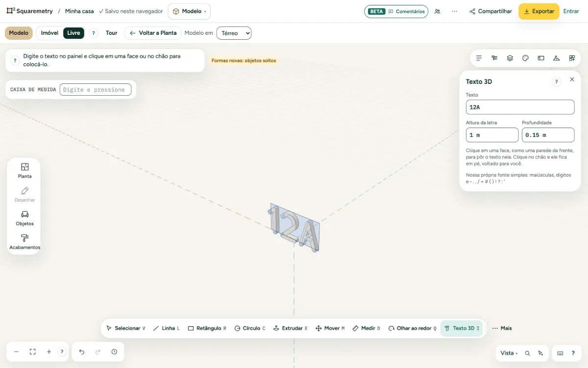This screenshot has width=588, height=368.
Task: Open the Tour tab
Action: 112,33
